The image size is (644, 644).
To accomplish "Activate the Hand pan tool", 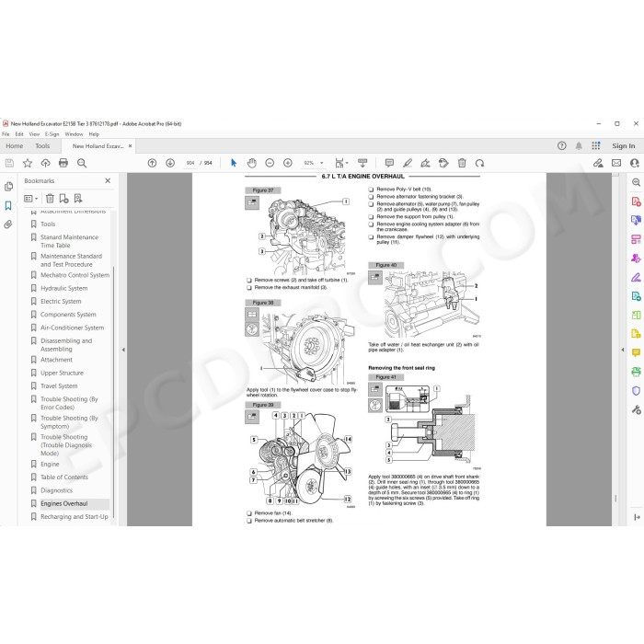I will [252, 163].
